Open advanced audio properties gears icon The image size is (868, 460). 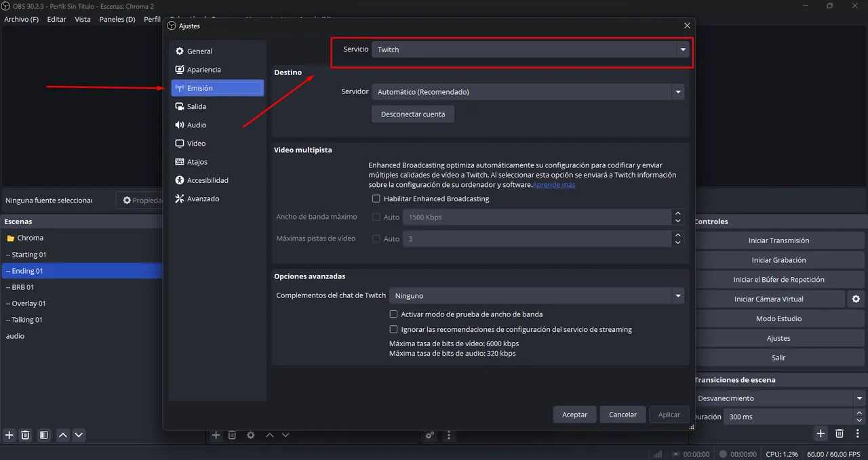pos(430,436)
